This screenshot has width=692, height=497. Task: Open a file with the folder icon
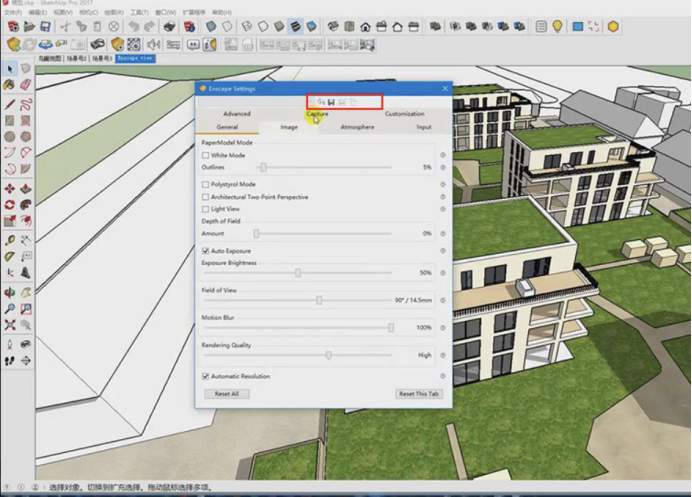(29, 26)
